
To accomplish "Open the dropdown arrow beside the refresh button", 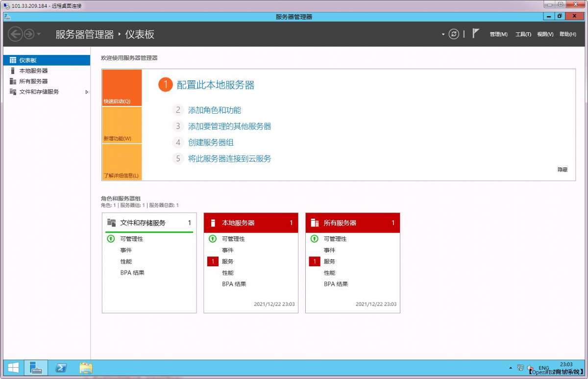I will point(444,34).
